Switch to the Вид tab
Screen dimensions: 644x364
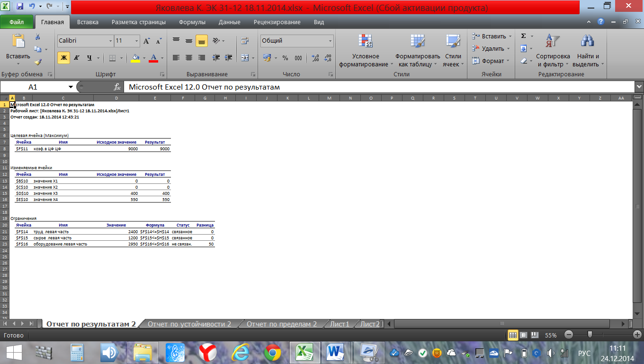coord(319,22)
